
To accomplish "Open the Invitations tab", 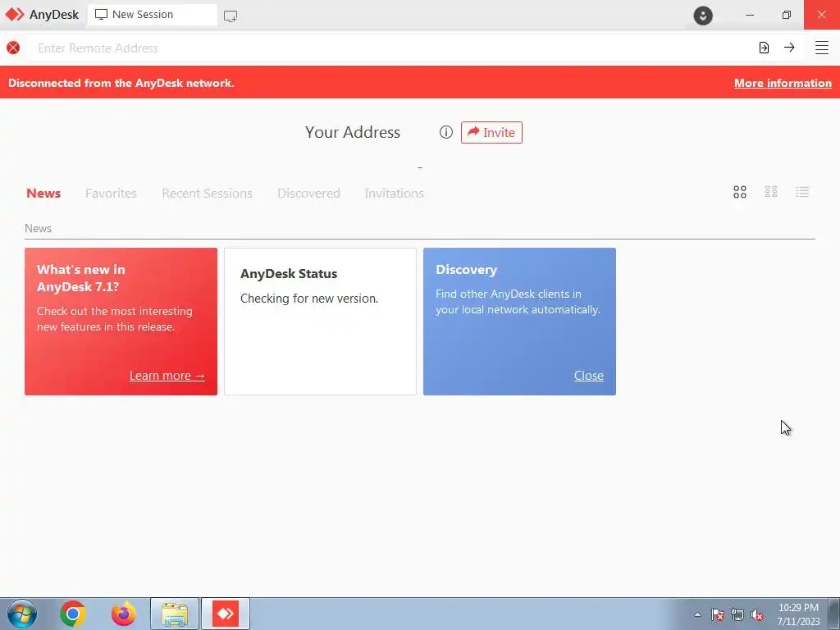I will coord(395,194).
